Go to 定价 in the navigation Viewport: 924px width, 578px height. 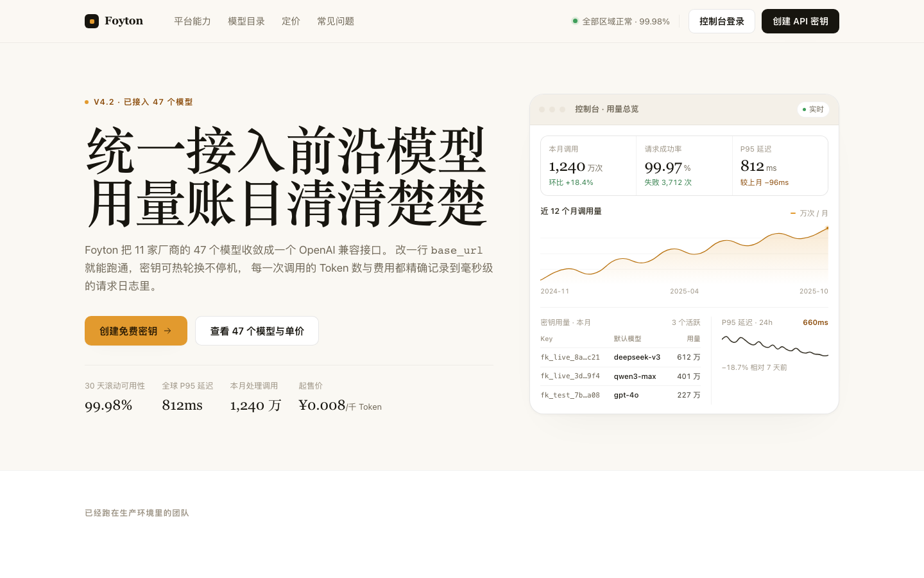[291, 21]
